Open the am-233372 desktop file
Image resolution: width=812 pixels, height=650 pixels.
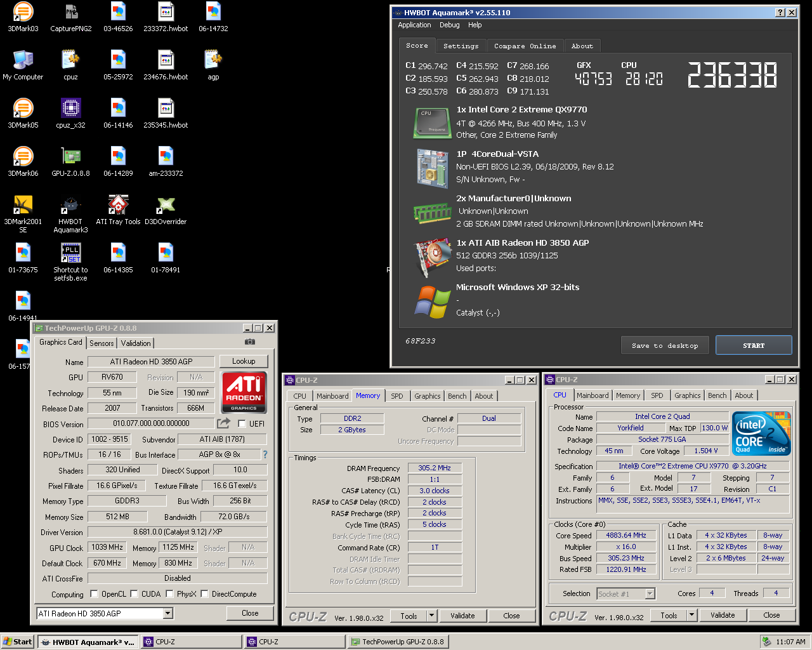[x=166, y=161]
